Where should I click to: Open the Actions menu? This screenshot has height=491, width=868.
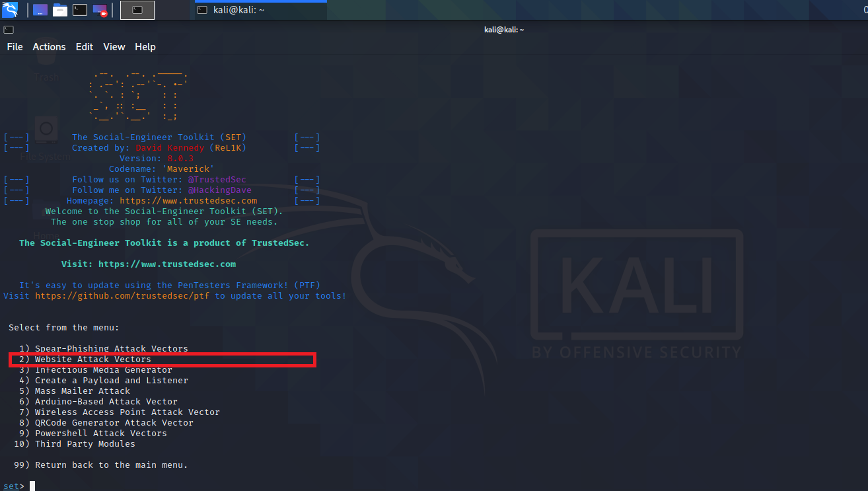click(50, 47)
